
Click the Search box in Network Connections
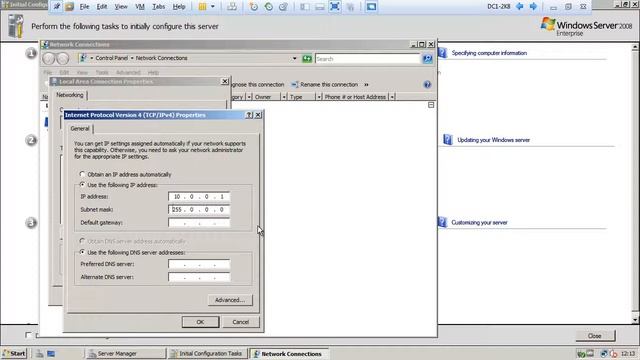click(x=367, y=59)
